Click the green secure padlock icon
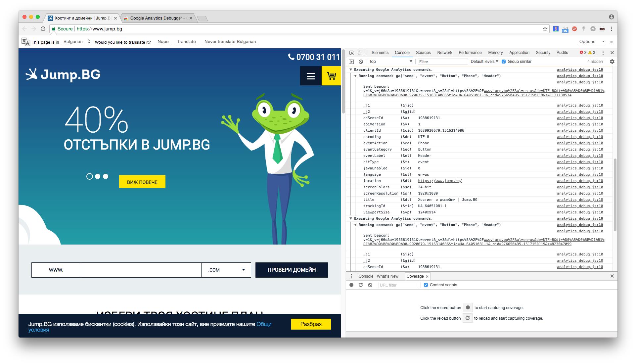Image resolution: width=636 pixels, height=364 pixels. pos(53,29)
